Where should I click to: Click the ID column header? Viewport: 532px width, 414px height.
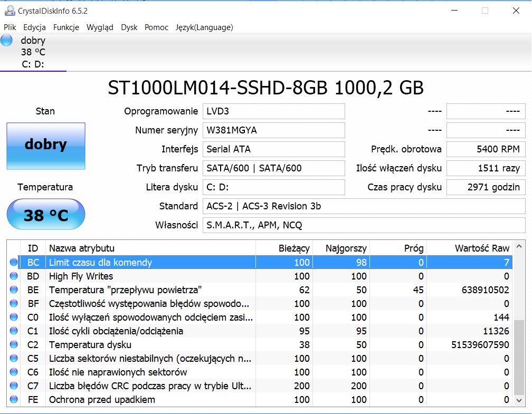tap(33, 248)
